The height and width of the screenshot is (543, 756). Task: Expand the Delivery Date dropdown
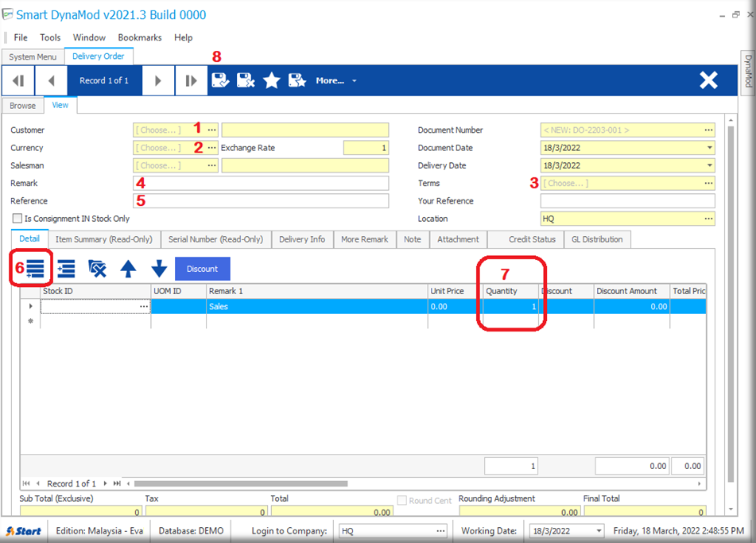coord(708,165)
